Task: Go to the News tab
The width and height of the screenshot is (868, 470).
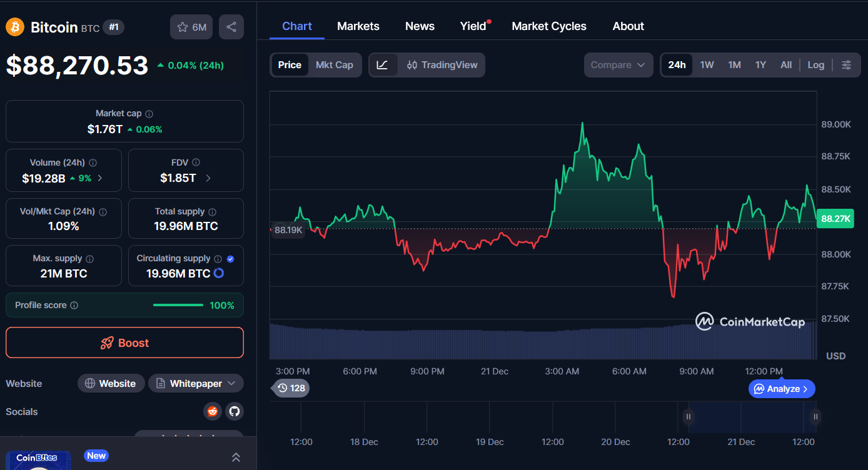Action: coord(420,26)
